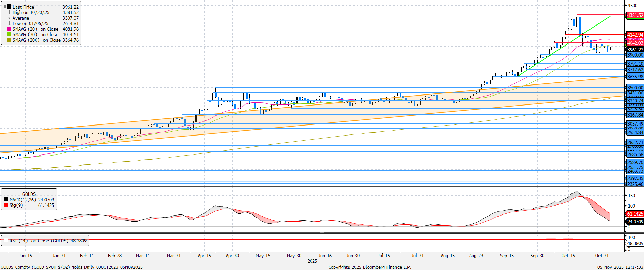Screen dimensions: 644x270
Task: Click the green SMAVG (30) color swatch
Action: 9,34
